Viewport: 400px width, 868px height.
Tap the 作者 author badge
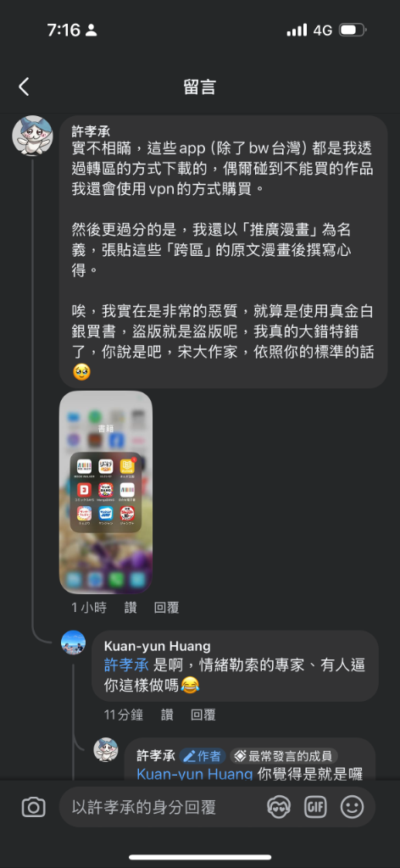pyautogui.click(x=202, y=756)
